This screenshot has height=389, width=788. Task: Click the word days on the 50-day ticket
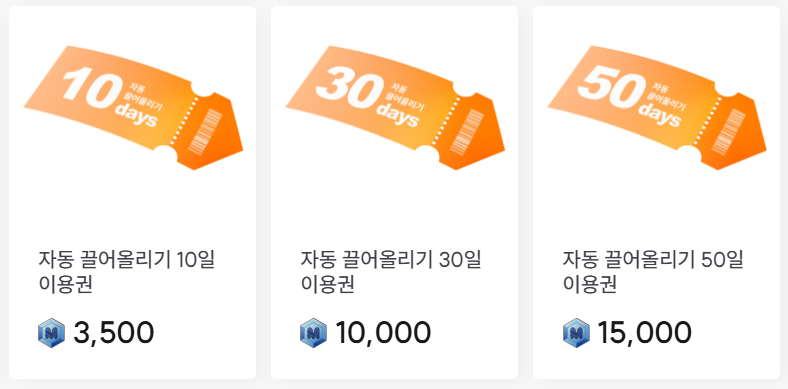tap(660, 115)
